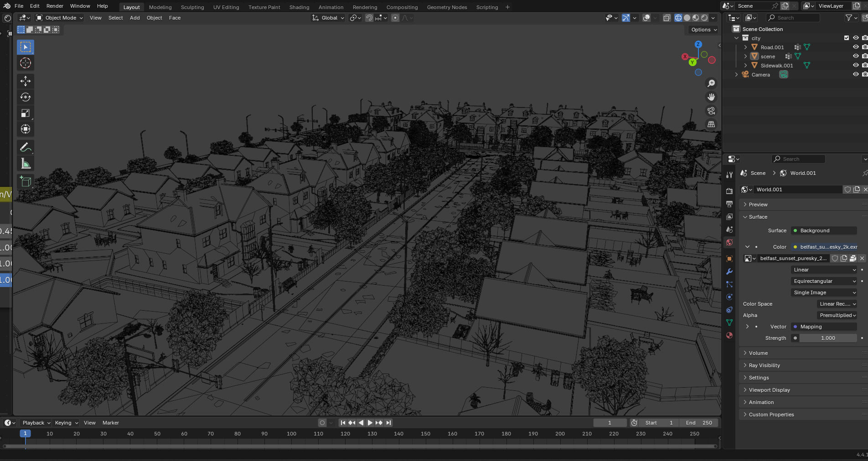Screen dimensions: 868x461
Task: Toggle visibility of Sidewalk.001
Action: [856, 65]
